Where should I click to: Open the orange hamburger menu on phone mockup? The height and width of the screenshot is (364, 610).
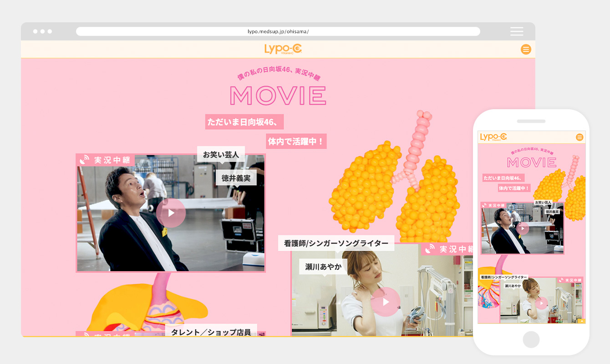pos(579,137)
